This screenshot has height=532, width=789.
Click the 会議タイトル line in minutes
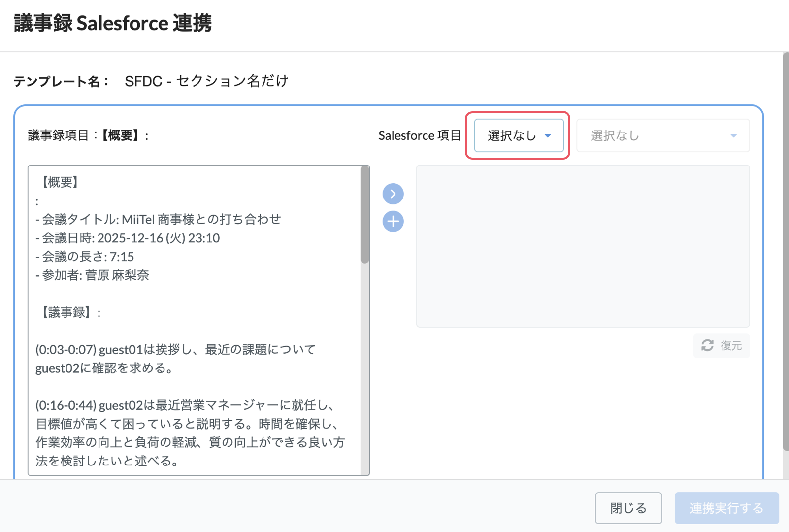click(x=158, y=219)
